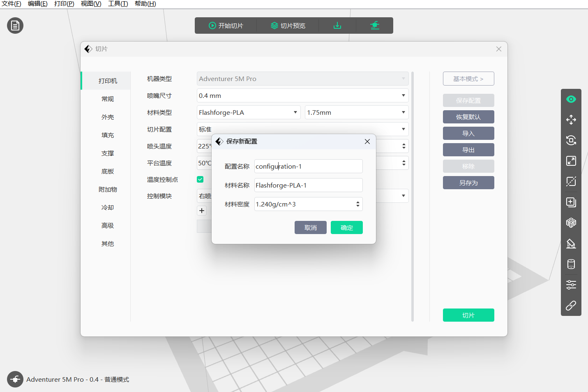
Task: Click the 导出 button
Action: coord(468,150)
